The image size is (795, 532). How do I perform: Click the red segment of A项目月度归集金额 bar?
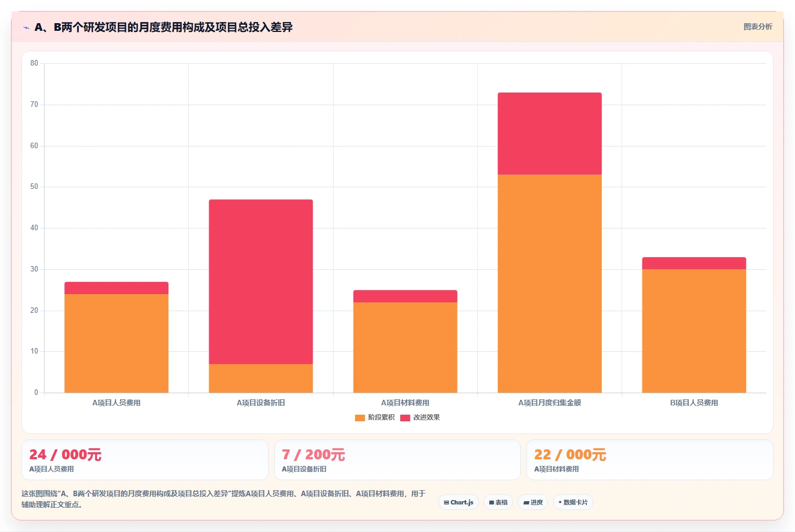(549, 133)
